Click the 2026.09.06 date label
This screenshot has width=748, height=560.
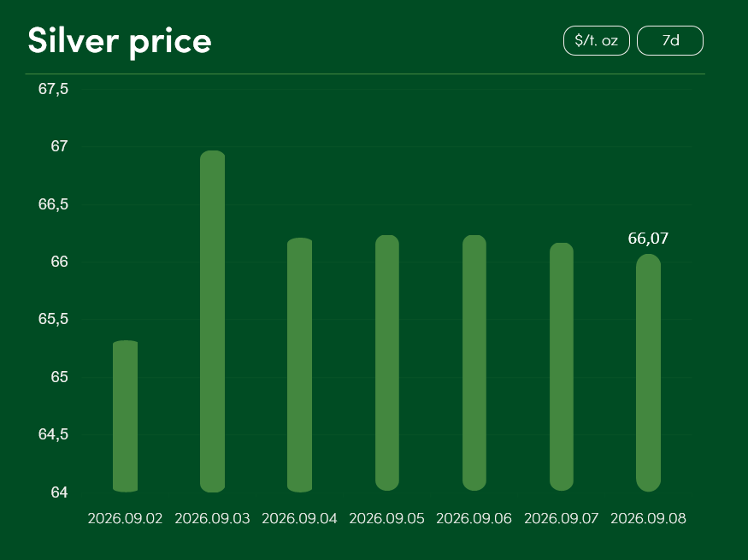474,518
